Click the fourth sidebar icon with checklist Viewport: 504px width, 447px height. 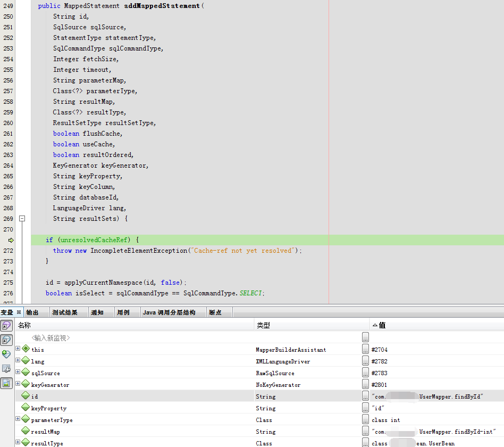point(6,369)
